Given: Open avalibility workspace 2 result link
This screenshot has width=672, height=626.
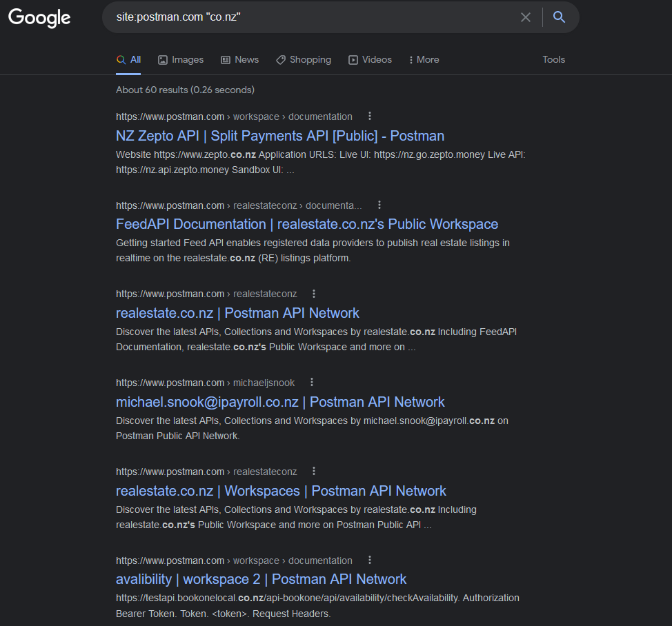Looking at the screenshot, I should (x=261, y=579).
